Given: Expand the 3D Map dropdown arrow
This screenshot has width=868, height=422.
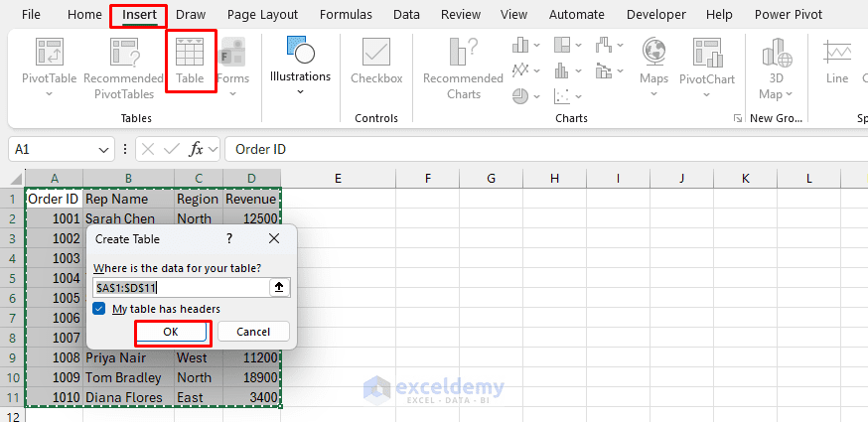Looking at the screenshot, I should [789, 94].
